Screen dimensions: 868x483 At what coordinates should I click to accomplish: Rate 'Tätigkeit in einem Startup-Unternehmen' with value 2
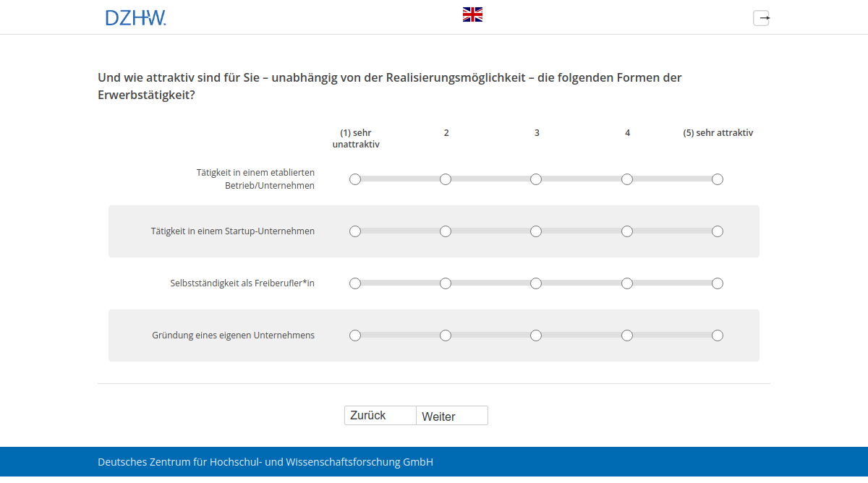coord(446,231)
